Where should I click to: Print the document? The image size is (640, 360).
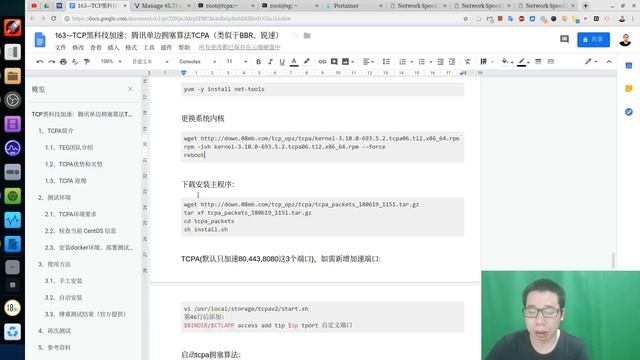tap(63, 62)
